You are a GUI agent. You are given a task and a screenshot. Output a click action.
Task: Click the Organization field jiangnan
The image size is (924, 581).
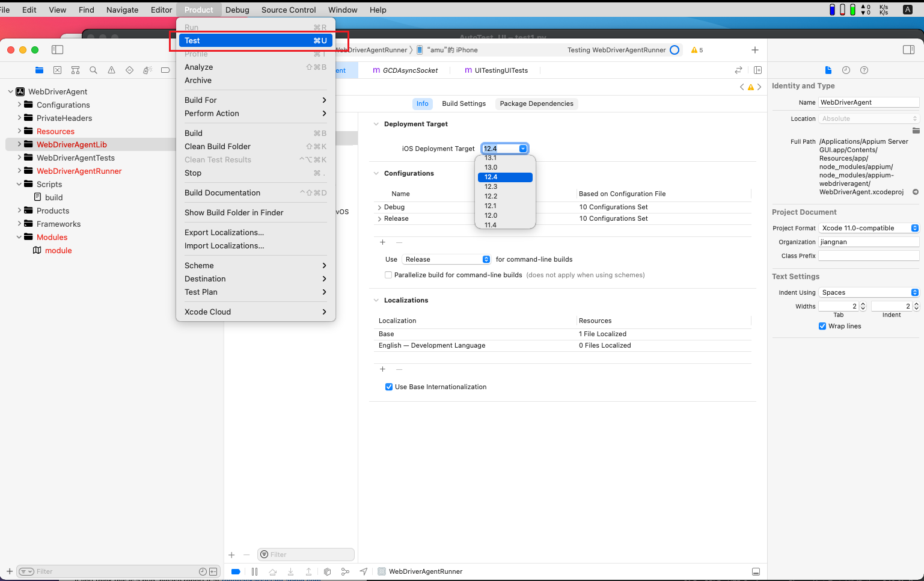pos(869,242)
